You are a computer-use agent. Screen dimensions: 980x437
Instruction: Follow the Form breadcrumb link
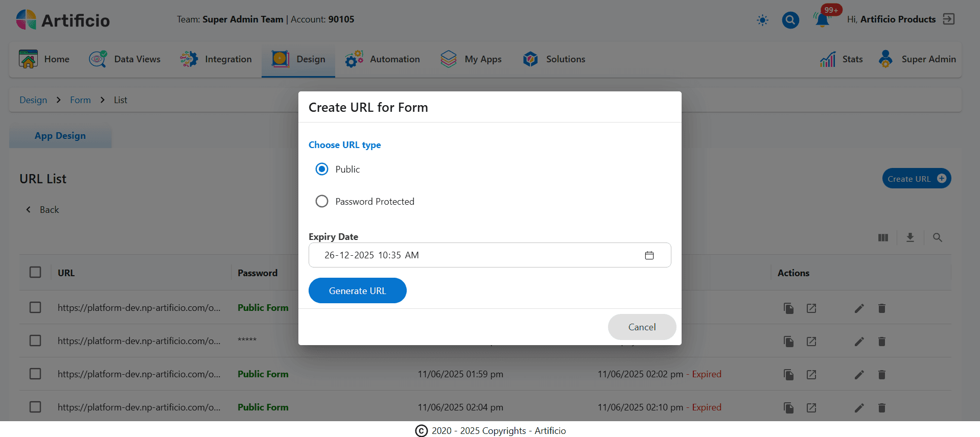[80, 100]
